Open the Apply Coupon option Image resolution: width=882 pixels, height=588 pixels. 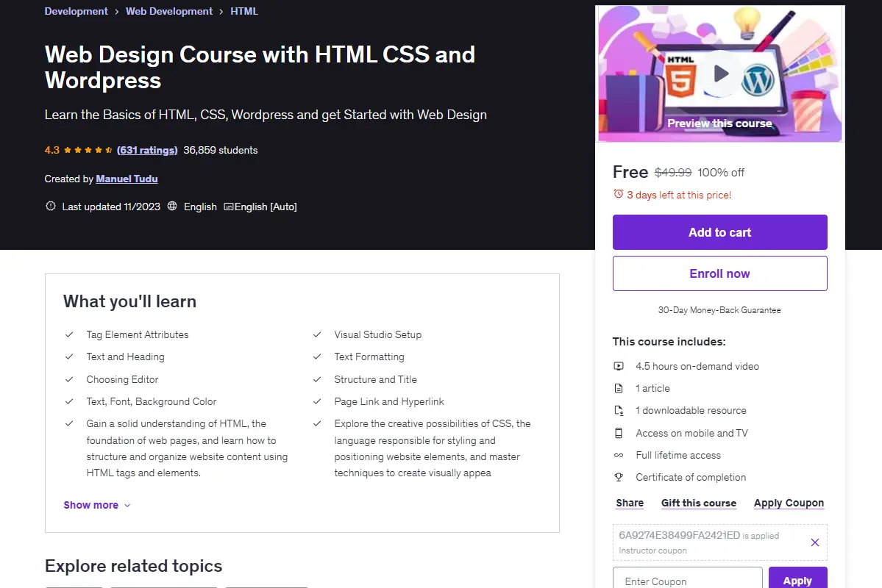(x=789, y=503)
